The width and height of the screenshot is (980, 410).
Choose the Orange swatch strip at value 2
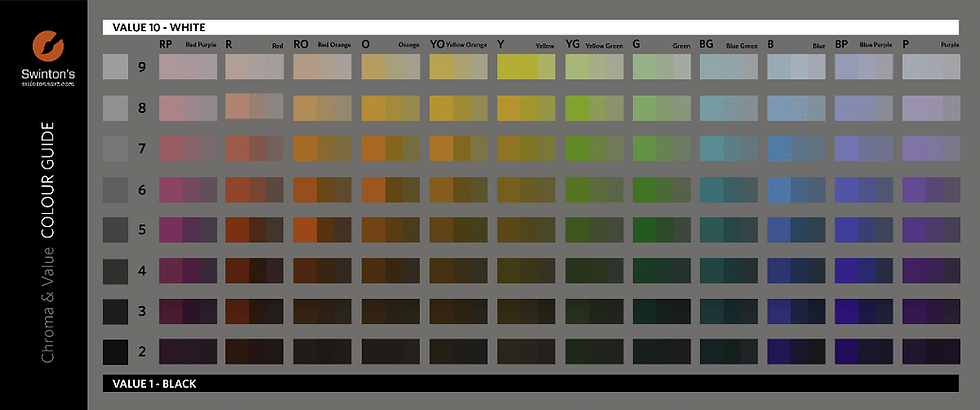pos(391,351)
